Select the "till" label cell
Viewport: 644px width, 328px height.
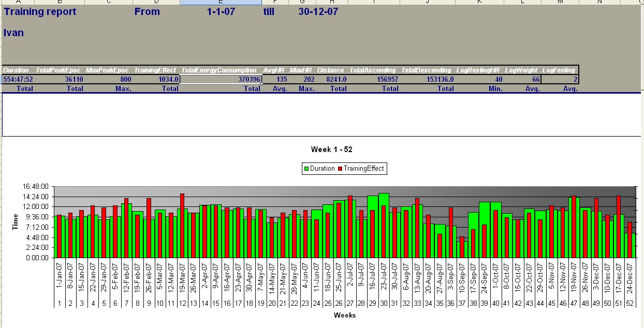pyautogui.click(x=269, y=11)
